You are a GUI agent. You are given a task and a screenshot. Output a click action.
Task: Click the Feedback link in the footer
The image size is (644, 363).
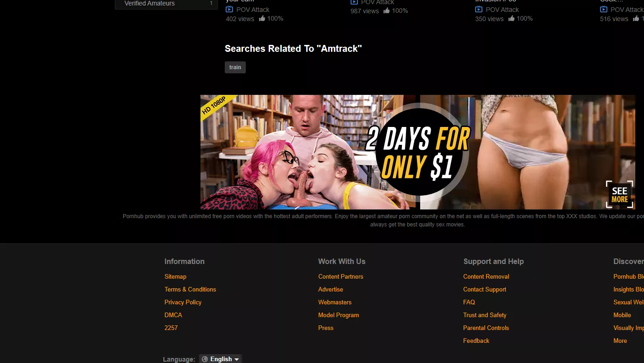[x=476, y=341]
